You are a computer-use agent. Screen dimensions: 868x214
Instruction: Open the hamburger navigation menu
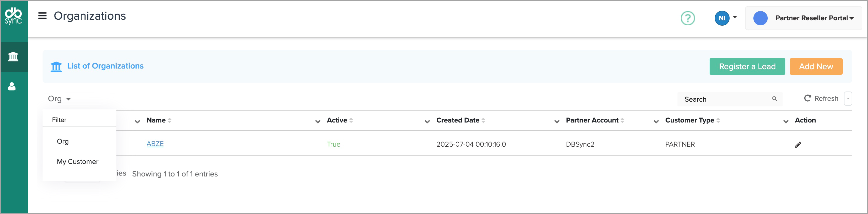[x=43, y=16]
